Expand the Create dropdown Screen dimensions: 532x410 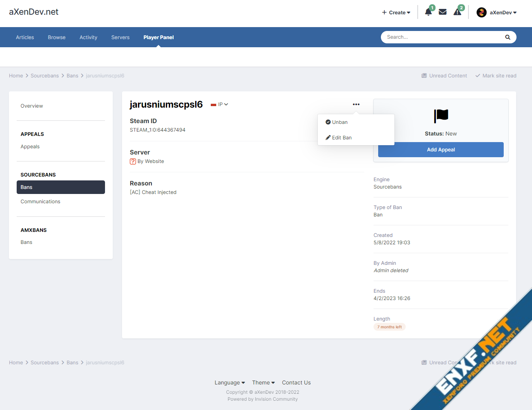(396, 12)
